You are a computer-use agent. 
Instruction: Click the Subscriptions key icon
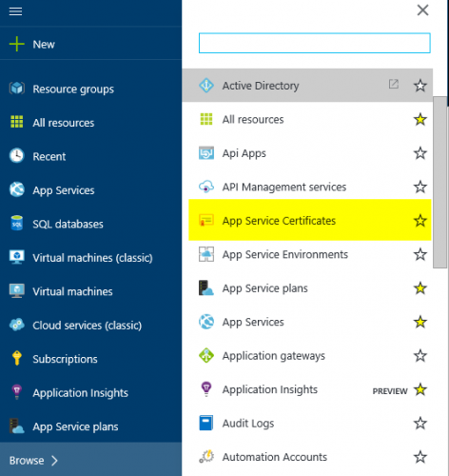click(x=17, y=358)
